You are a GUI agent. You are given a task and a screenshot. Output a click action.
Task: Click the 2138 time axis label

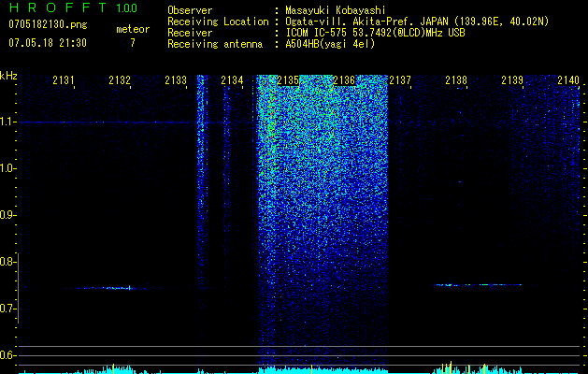point(456,80)
